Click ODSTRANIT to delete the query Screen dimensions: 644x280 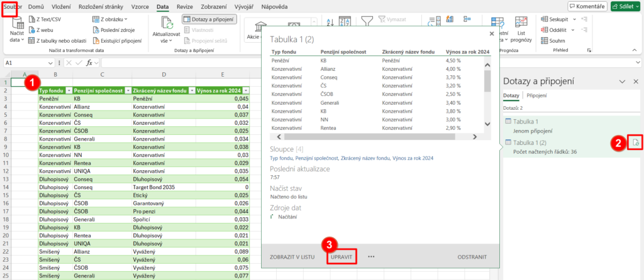(472, 257)
